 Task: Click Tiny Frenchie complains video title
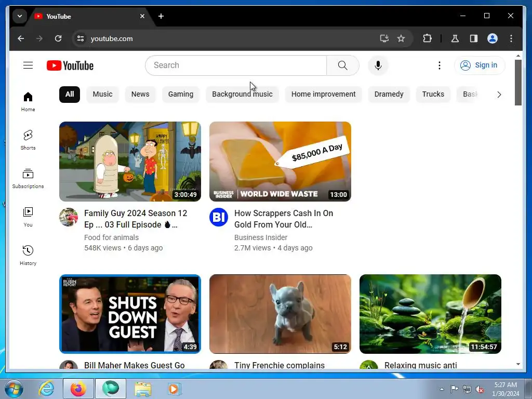coord(280,365)
